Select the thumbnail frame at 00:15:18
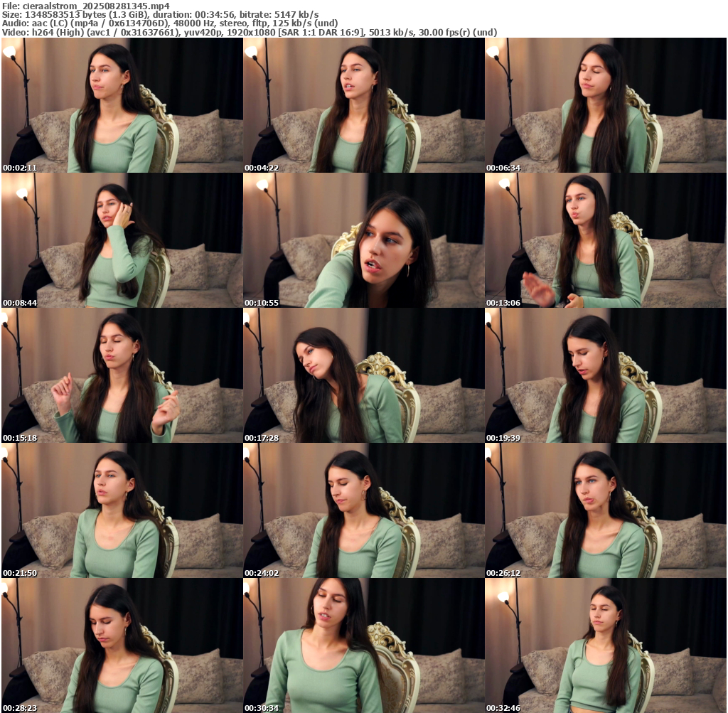The width and height of the screenshot is (728, 713). (122, 375)
